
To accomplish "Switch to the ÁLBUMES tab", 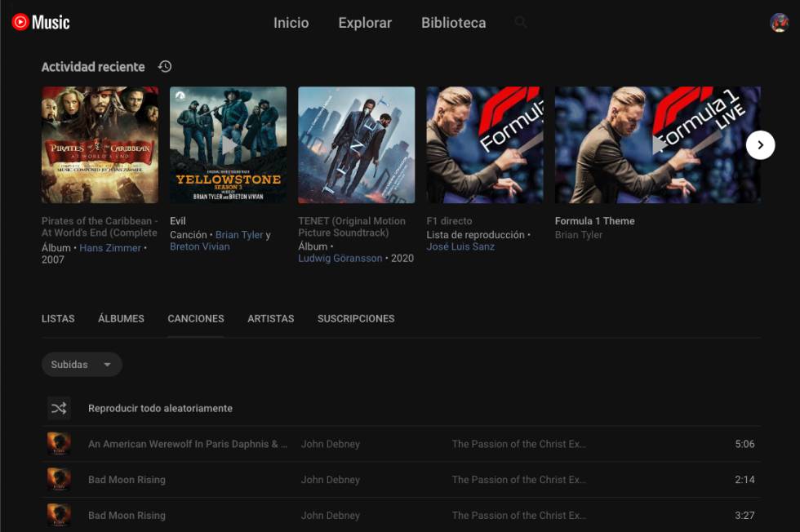I will 121,318.
